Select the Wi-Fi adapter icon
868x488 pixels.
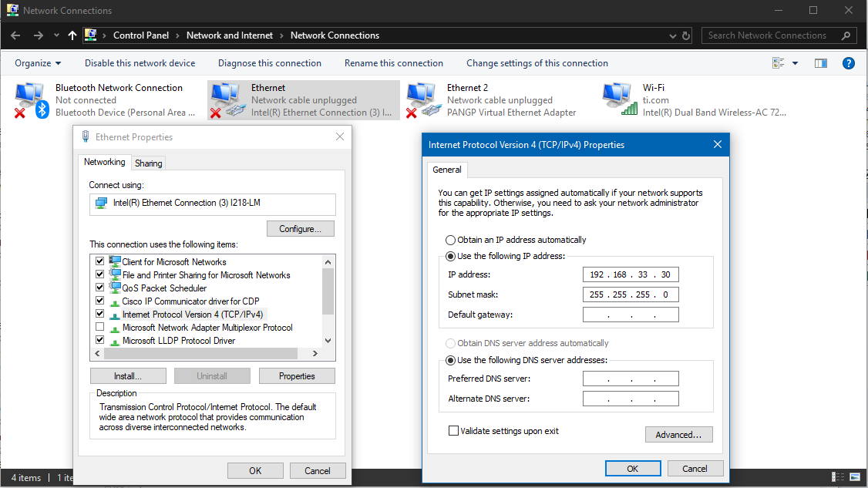pyautogui.click(x=620, y=99)
